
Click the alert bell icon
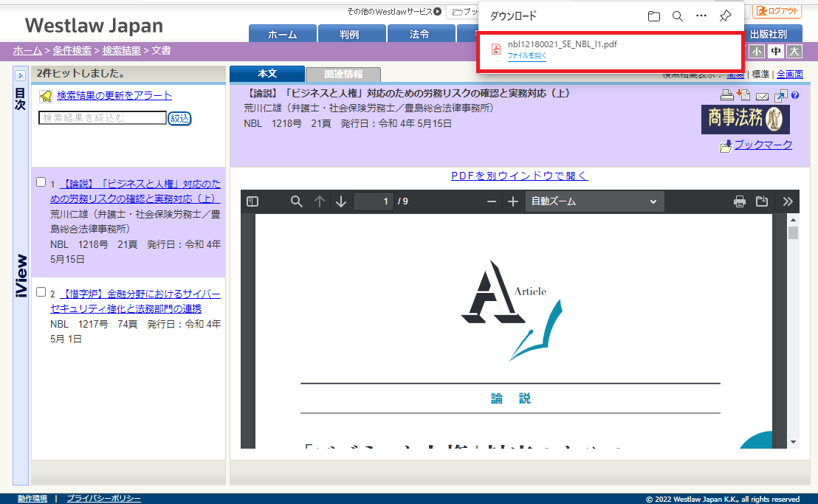point(46,96)
